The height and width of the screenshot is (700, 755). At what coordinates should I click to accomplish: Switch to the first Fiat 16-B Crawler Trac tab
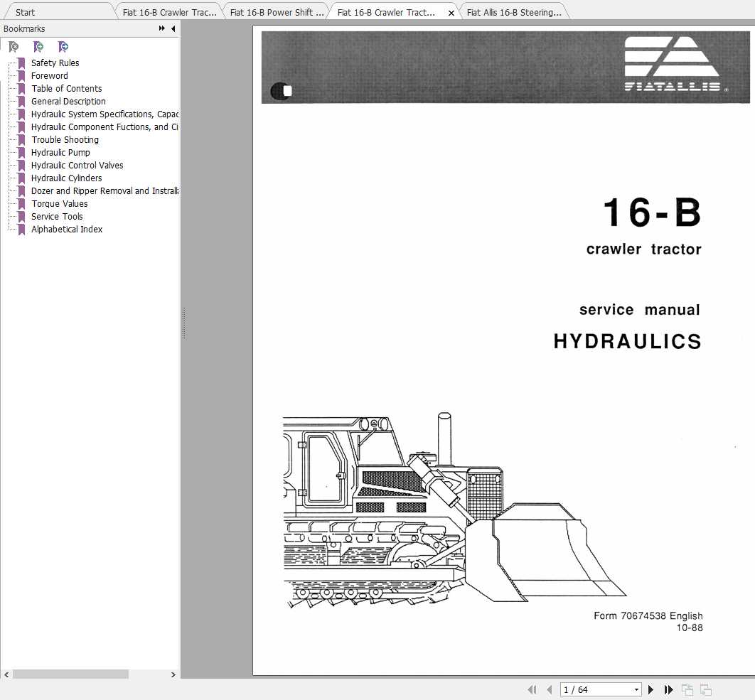(169, 13)
